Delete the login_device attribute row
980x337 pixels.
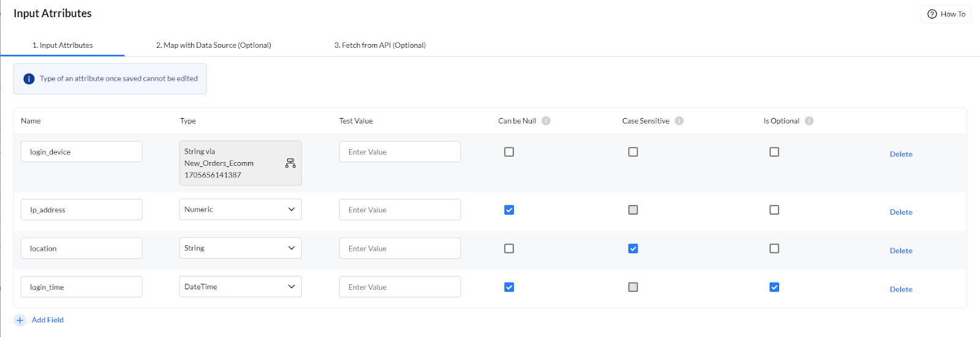pos(900,154)
